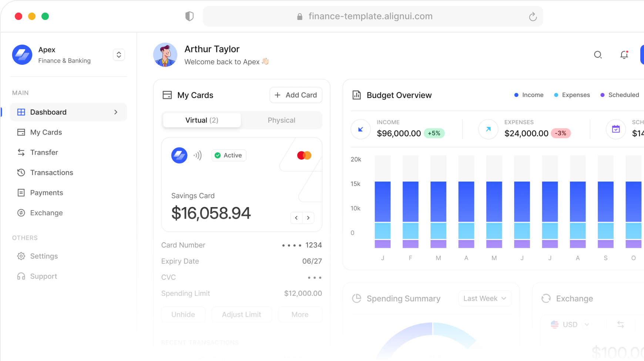Click the search magnifier icon
The width and height of the screenshot is (644, 361).
click(598, 55)
